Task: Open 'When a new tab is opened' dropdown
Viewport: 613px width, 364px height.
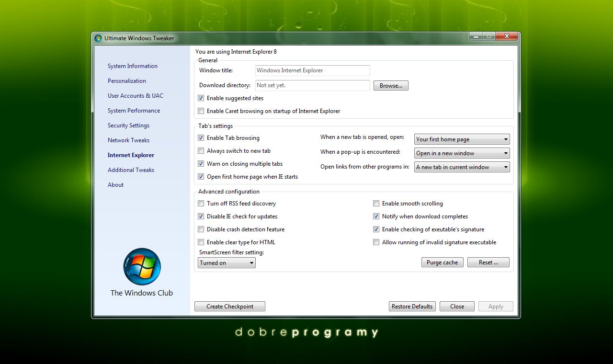Action: pos(462,139)
